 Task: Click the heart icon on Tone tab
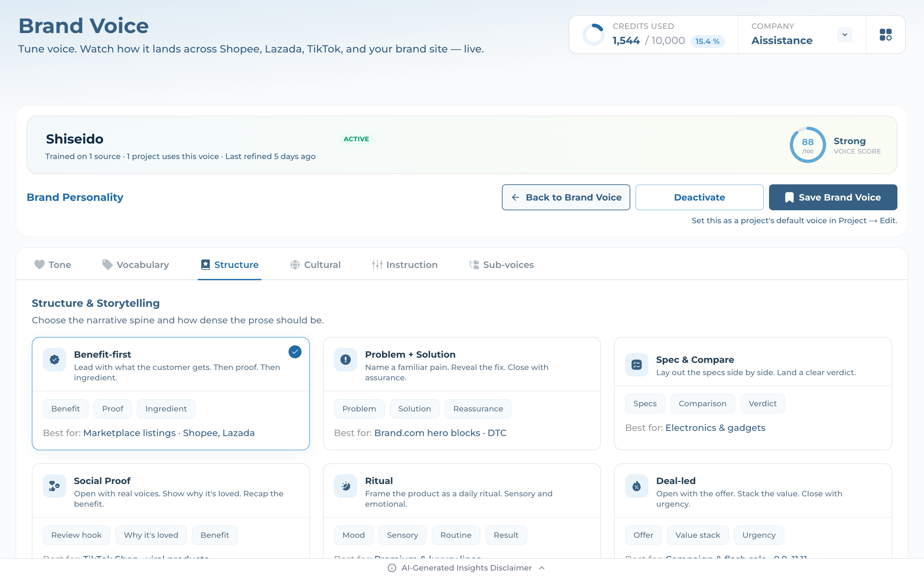[x=39, y=264]
